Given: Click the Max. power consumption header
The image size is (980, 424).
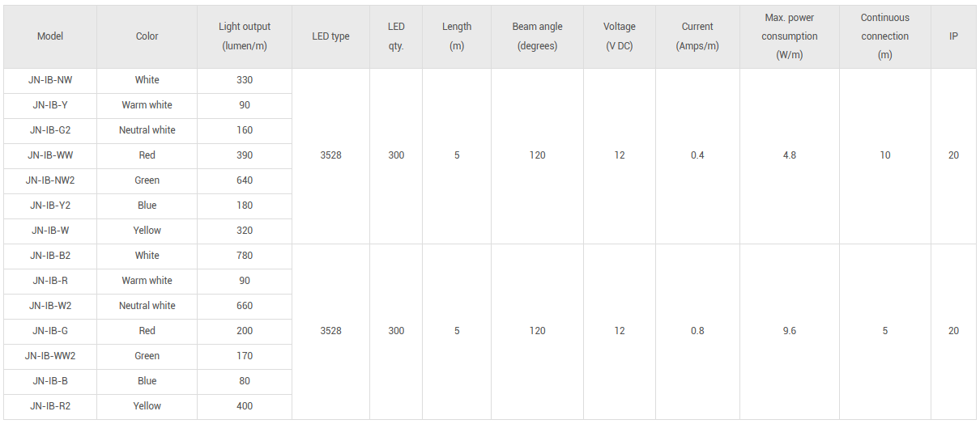Looking at the screenshot, I should click(x=789, y=36).
